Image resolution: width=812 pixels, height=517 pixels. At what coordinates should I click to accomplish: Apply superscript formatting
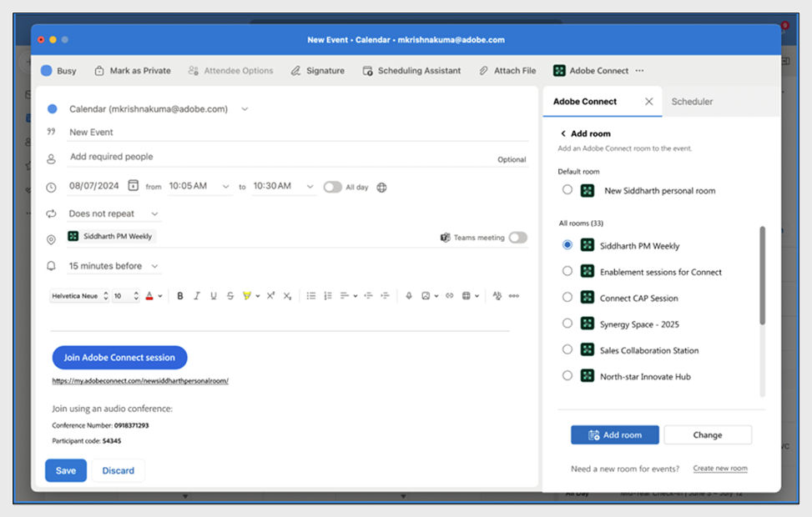tap(270, 296)
